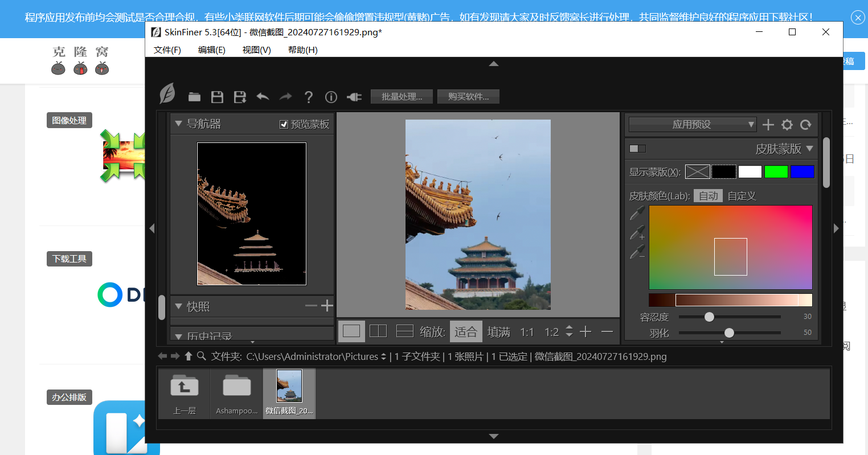
Task: Collapse the 导航器 panel
Action: [178, 124]
